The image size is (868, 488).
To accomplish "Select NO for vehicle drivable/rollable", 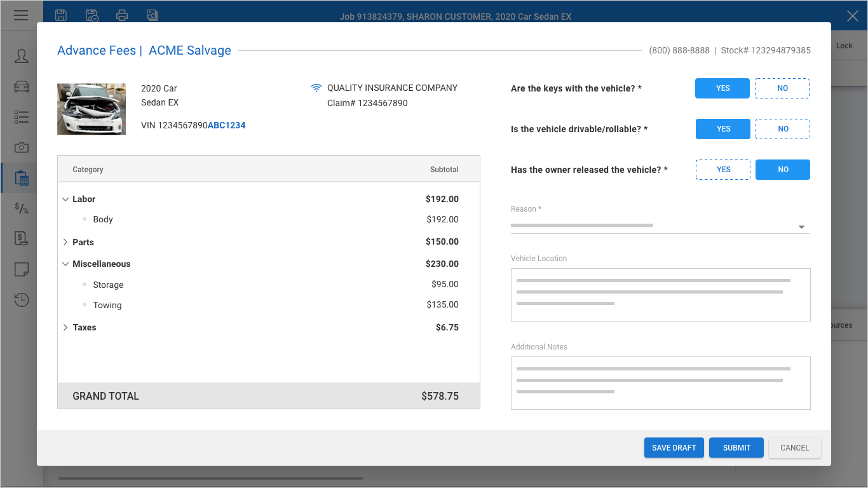I will pyautogui.click(x=783, y=129).
